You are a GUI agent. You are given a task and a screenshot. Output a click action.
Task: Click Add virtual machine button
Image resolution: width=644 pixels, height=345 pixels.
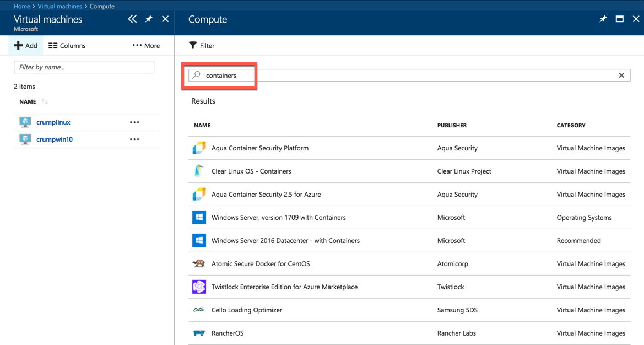[26, 46]
